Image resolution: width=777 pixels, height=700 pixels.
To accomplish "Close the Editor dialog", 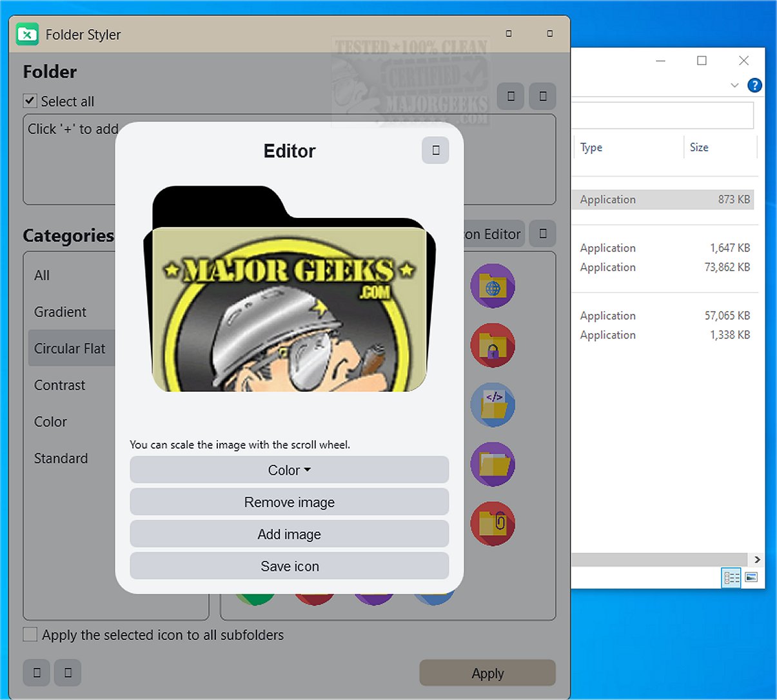I will [435, 150].
